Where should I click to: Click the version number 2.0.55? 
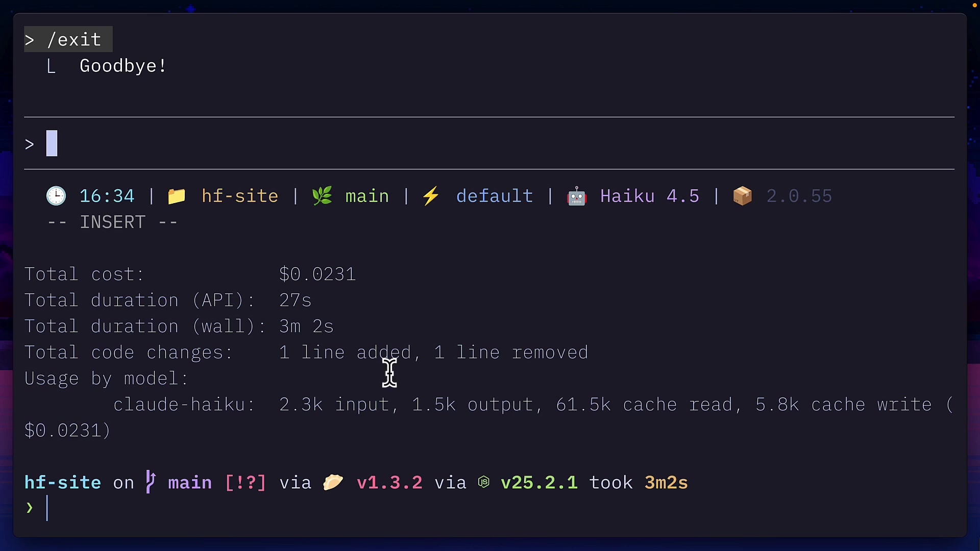[x=799, y=195]
